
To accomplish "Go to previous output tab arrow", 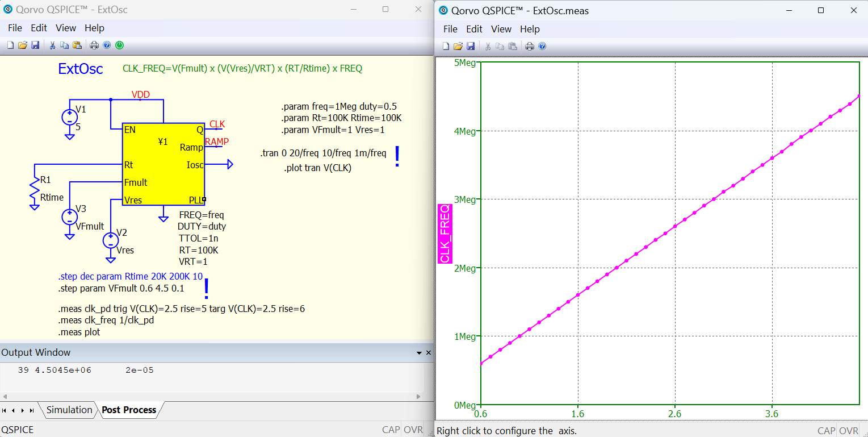I will [14, 410].
